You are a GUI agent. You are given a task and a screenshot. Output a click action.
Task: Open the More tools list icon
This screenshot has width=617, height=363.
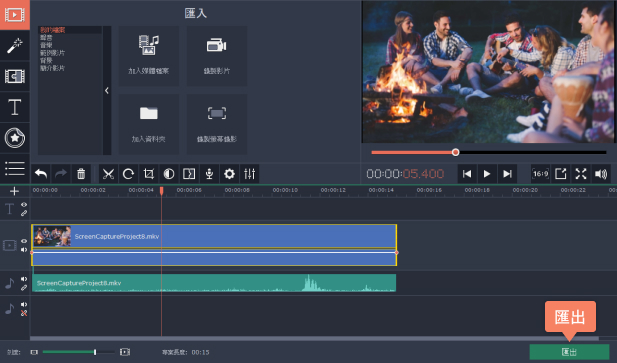[x=15, y=168]
